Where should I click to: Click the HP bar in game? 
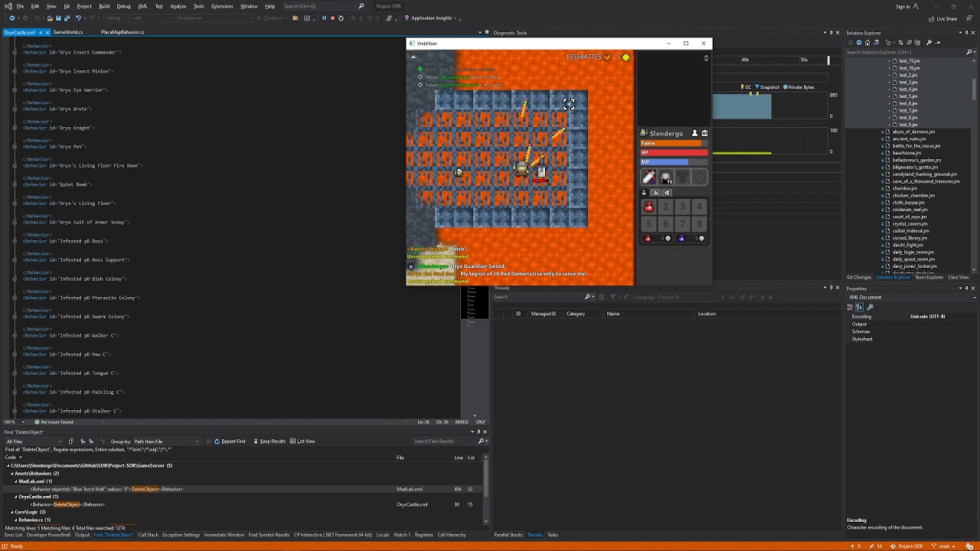click(674, 152)
